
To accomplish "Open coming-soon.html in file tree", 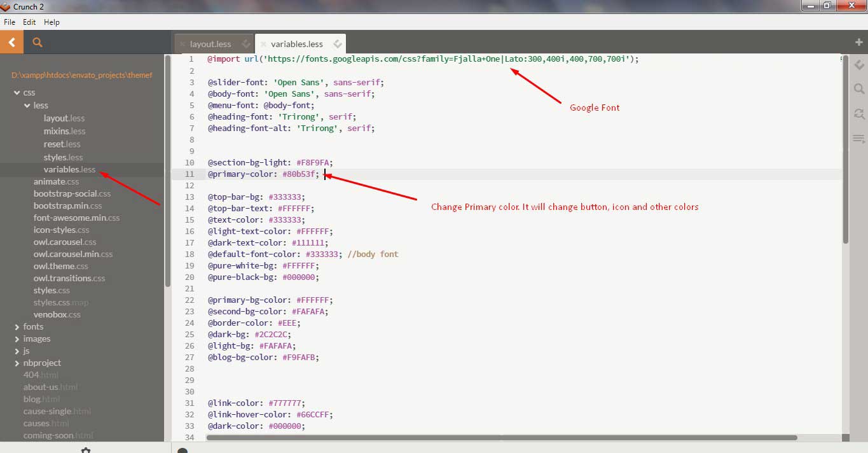I will 58,435.
